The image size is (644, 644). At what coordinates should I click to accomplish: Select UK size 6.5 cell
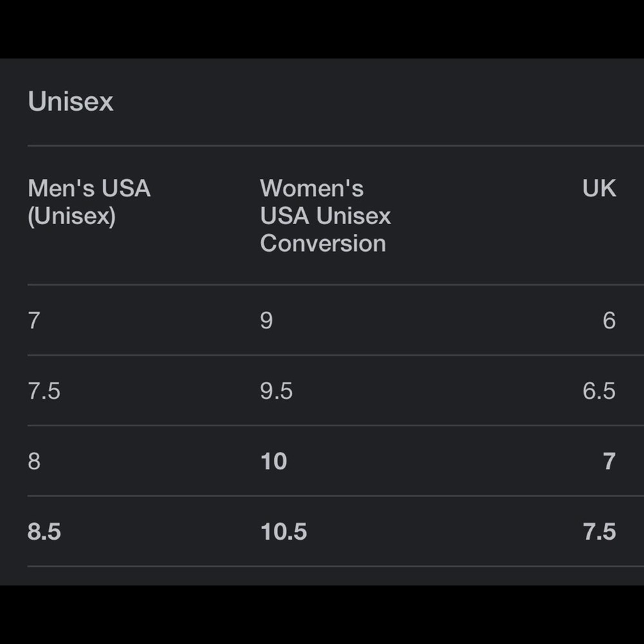point(599,391)
